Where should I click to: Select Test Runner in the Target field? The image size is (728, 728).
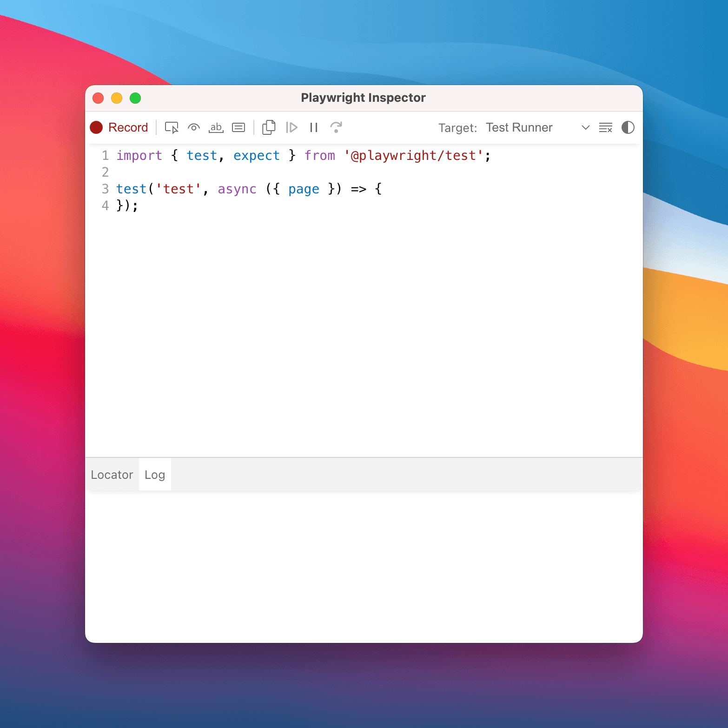click(519, 127)
